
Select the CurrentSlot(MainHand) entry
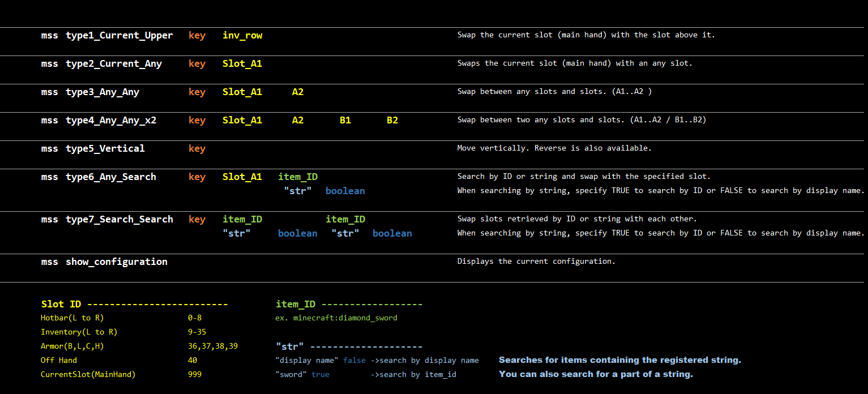88,374
